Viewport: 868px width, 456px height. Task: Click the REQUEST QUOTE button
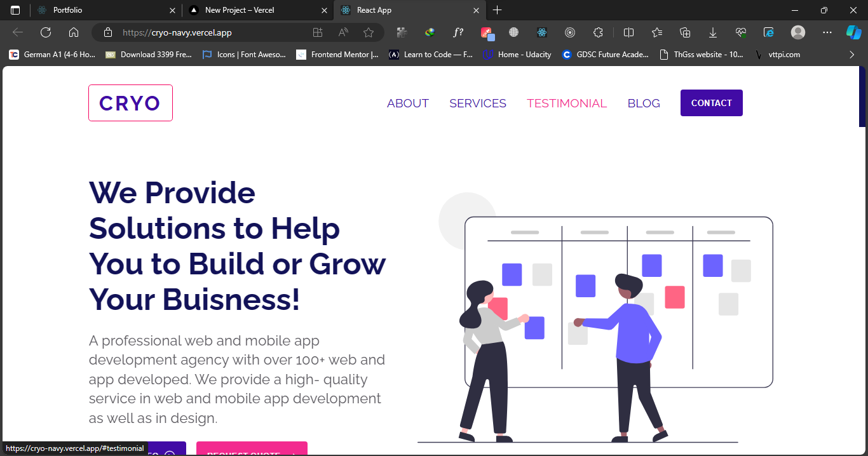(252, 452)
